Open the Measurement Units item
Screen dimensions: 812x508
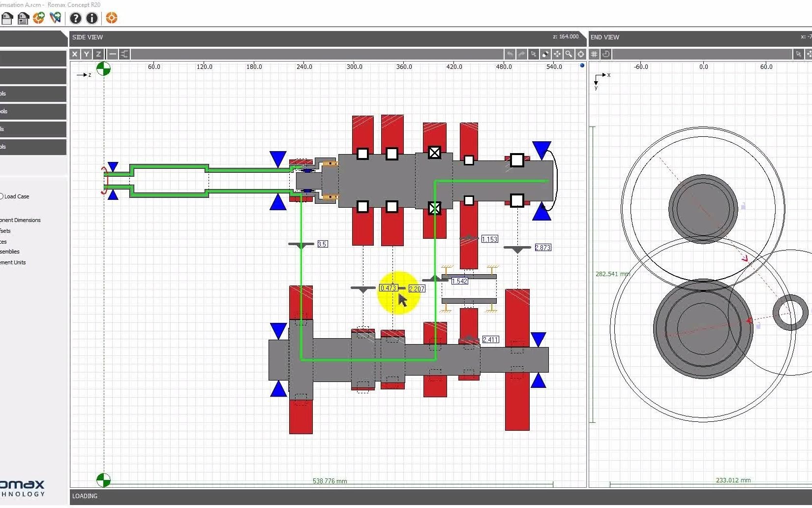point(13,262)
